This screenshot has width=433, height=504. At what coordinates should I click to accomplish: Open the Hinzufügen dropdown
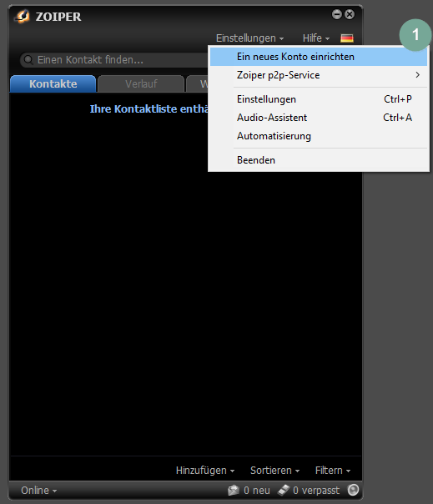(205, 471)
